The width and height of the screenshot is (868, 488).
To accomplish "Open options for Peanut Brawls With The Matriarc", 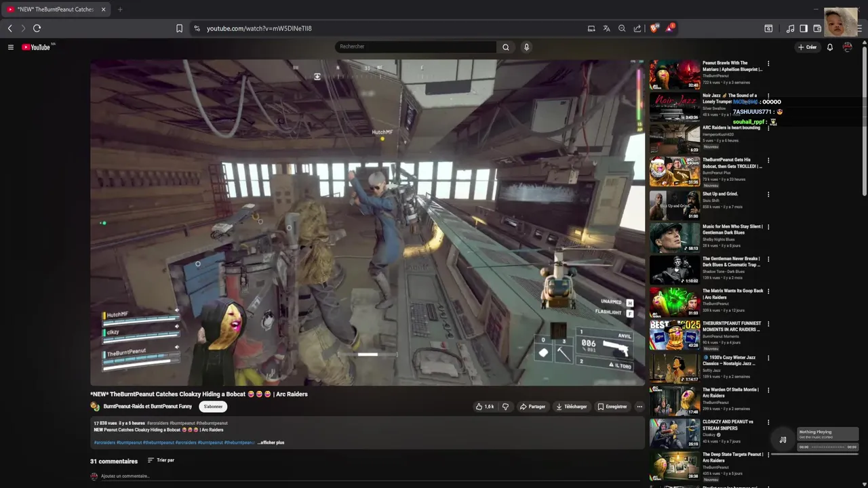I will [768, 64].
